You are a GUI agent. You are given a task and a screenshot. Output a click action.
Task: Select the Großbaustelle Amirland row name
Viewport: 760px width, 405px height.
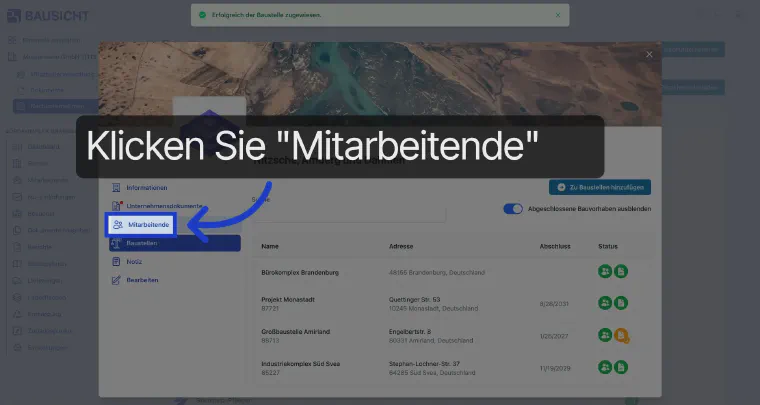point(296,332)
